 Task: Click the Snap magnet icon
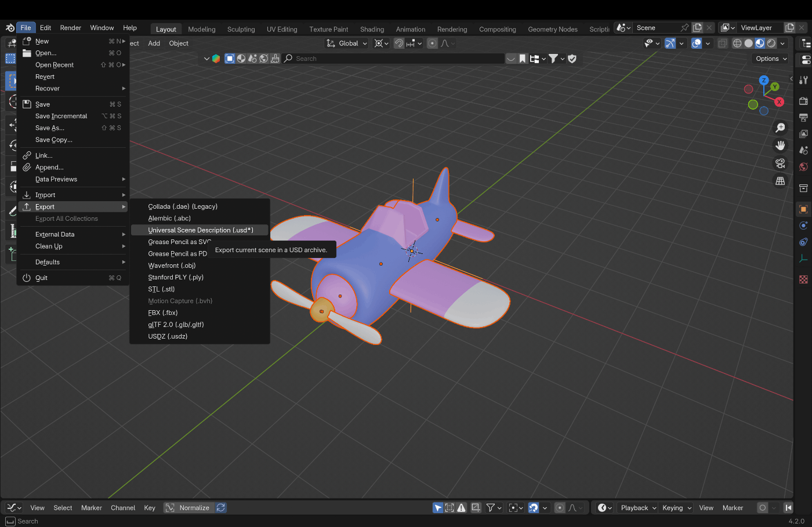(x=399, y=43)
